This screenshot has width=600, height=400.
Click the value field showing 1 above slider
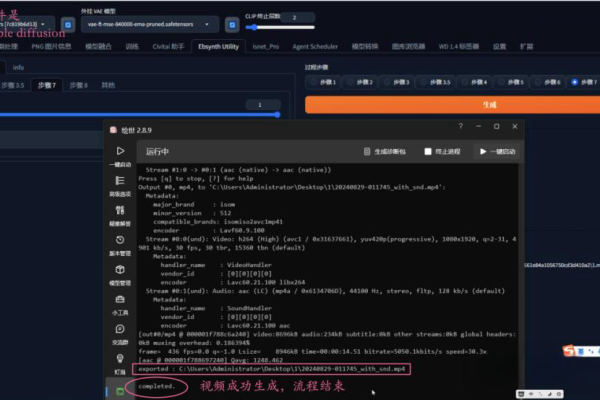pyautogui.click(x=263, y=104)
